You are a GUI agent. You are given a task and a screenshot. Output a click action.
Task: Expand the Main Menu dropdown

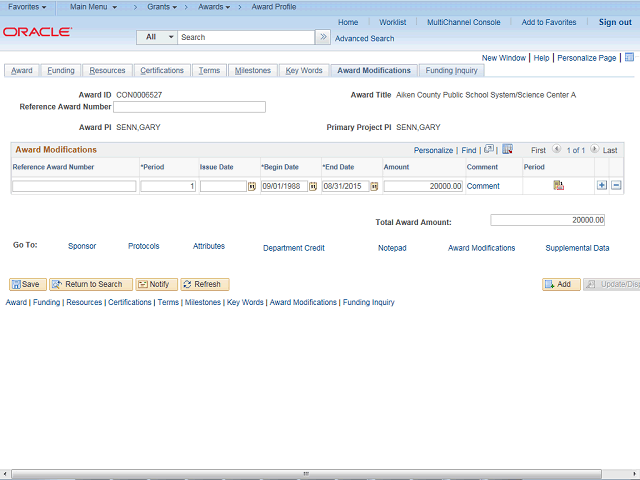[x=93, y=7]
